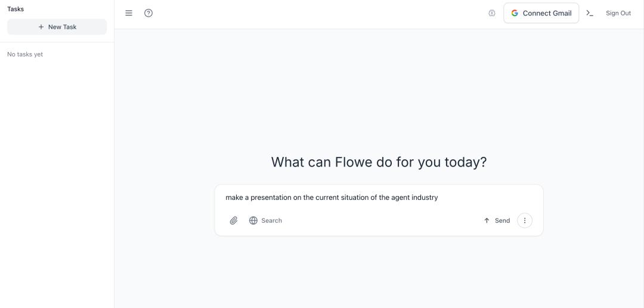This screenshot has height=308, width=644.
Task: Toggle the Search web option
Action: [265, 221]
